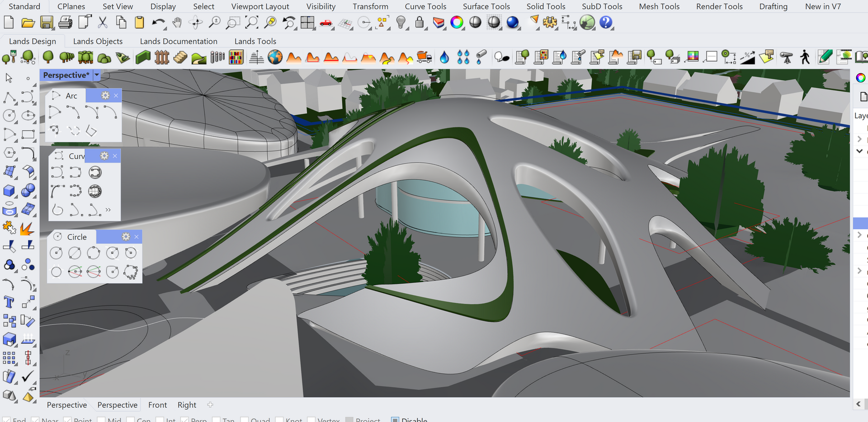Create a new document with the blank page icon
The height and width of the screenshot is (422, 868).
[x=9, y=22]
